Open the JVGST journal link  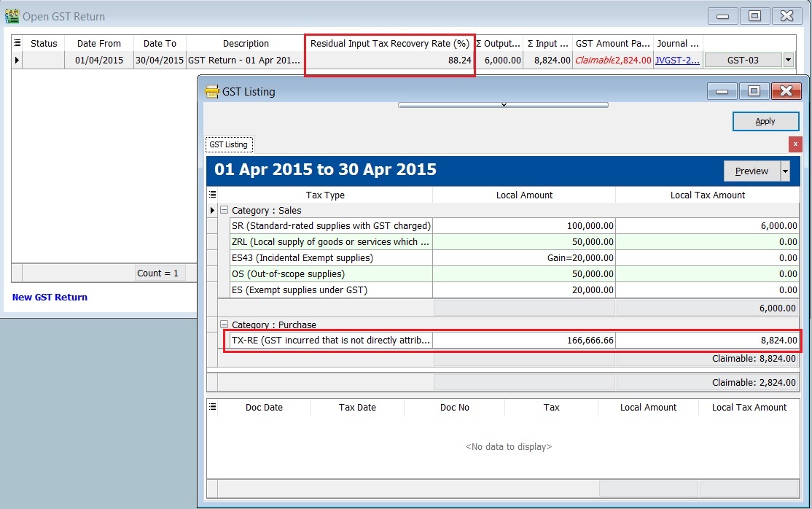click(677, 61)
